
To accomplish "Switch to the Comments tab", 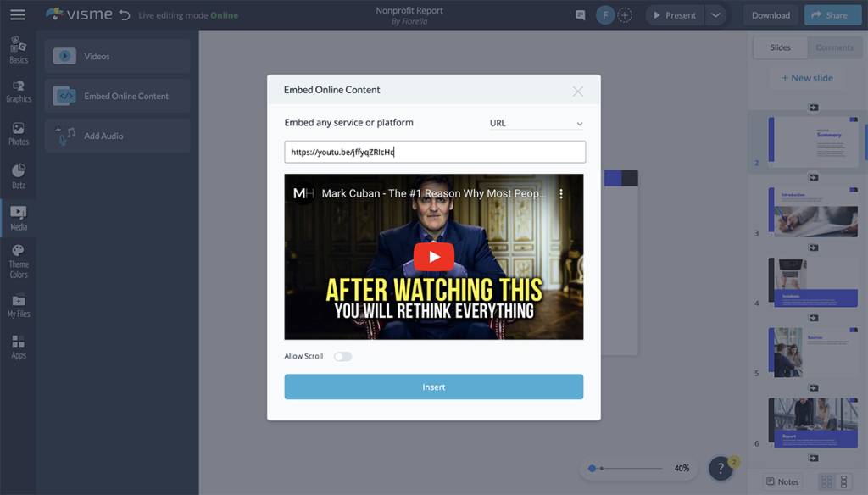I will 835,47.
